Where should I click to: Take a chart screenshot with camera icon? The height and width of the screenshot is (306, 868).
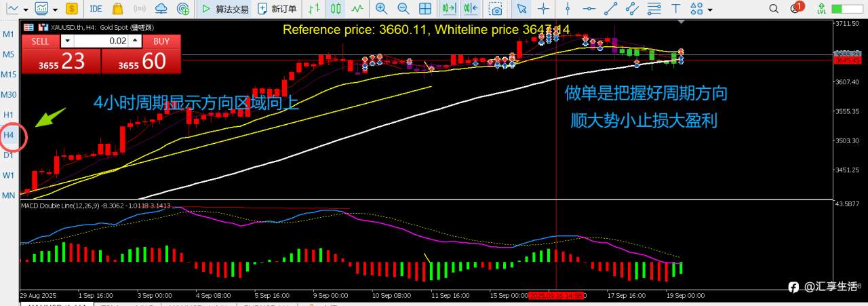(496, 9)
